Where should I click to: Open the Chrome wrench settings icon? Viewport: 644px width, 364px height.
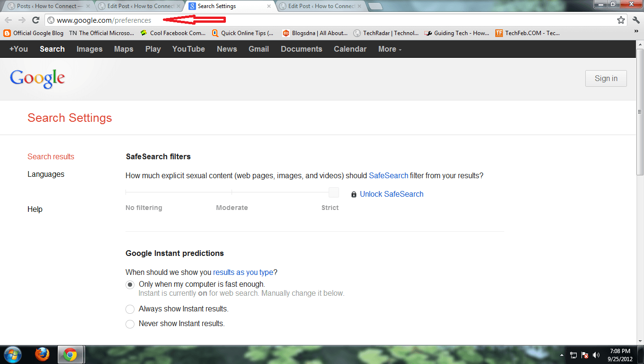point(635,20)
